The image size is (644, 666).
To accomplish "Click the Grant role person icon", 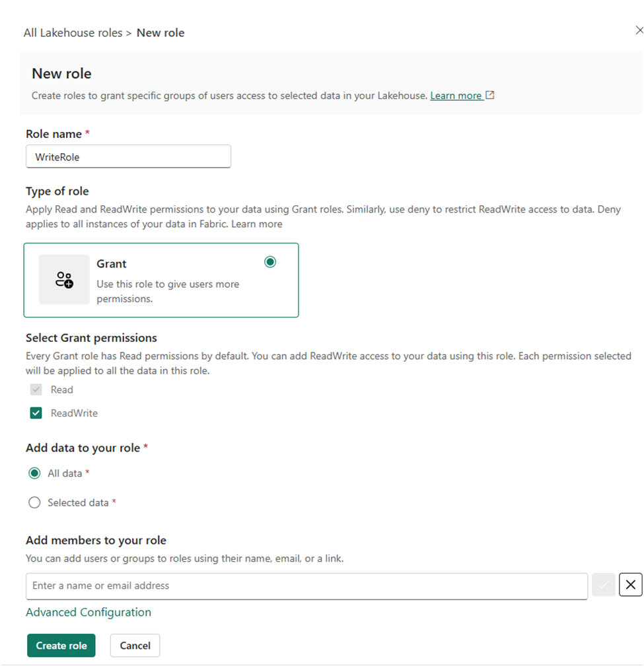I will point(63,280).
